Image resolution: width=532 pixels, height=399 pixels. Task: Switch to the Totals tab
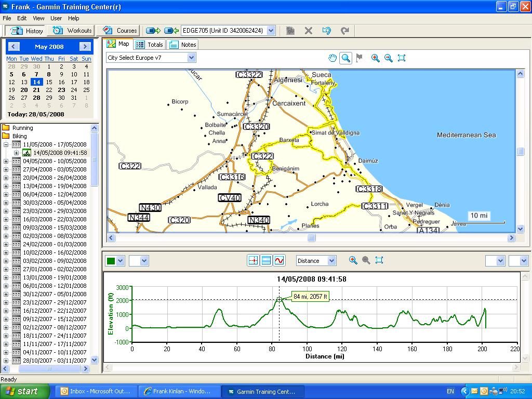(150, 45)
